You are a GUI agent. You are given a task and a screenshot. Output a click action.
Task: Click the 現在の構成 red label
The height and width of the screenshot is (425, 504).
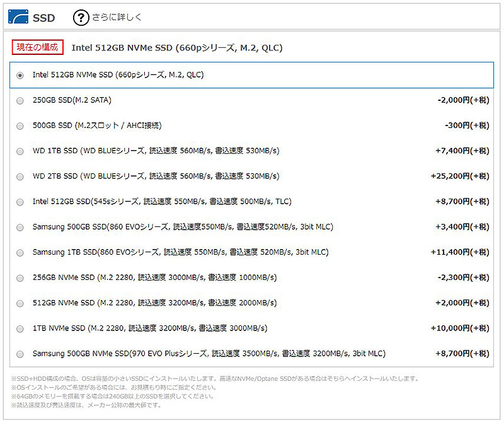coord(37,47)
